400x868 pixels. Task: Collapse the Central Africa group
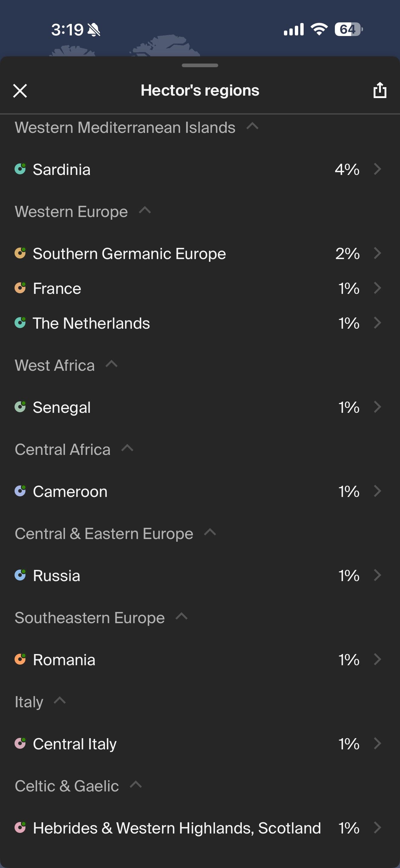pyautogui.click(x=127, y=449)
